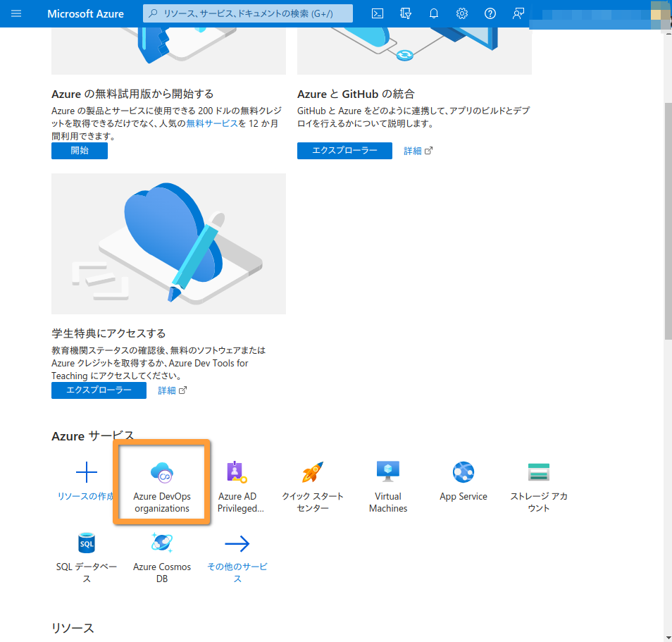Open the notifications bell

[x=433, y=13]
